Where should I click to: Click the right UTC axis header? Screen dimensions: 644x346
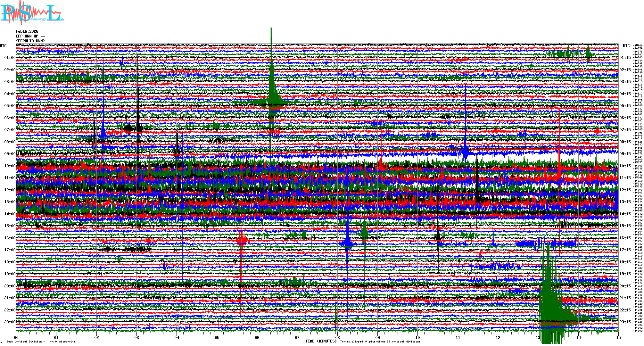[x=626, y=46]
